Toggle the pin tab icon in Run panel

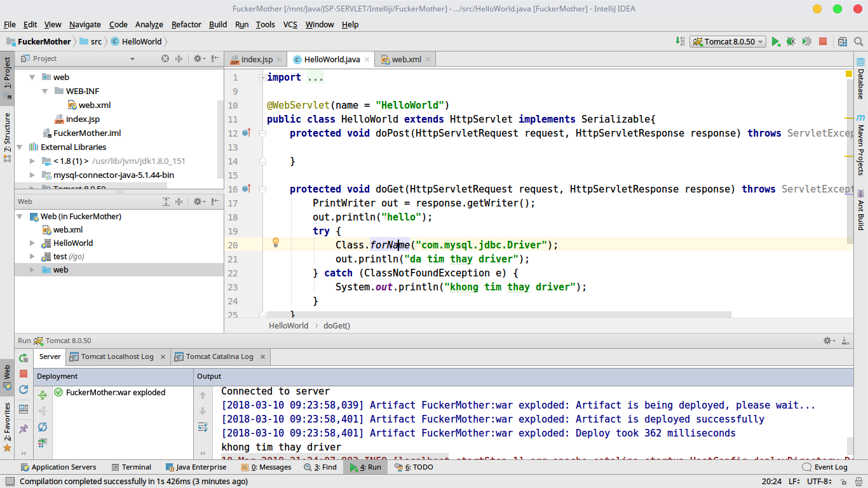(x=24, y=429)
